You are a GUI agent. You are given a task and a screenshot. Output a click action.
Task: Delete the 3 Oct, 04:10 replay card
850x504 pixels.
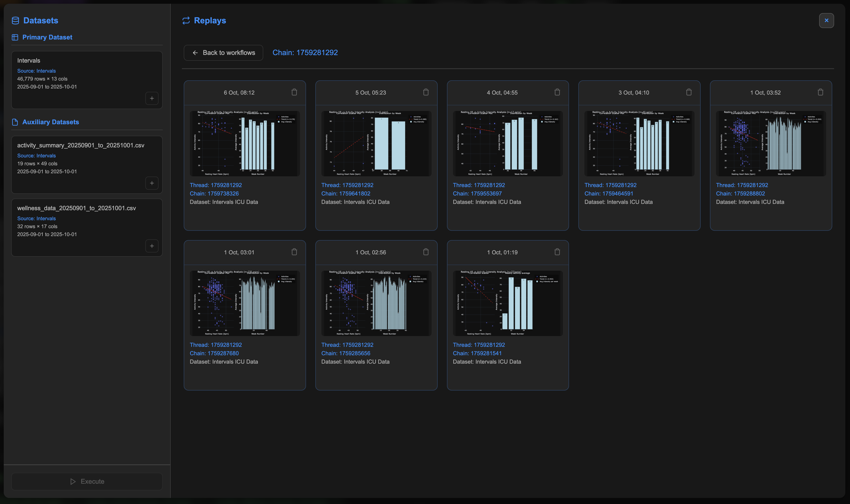point(688,92)
